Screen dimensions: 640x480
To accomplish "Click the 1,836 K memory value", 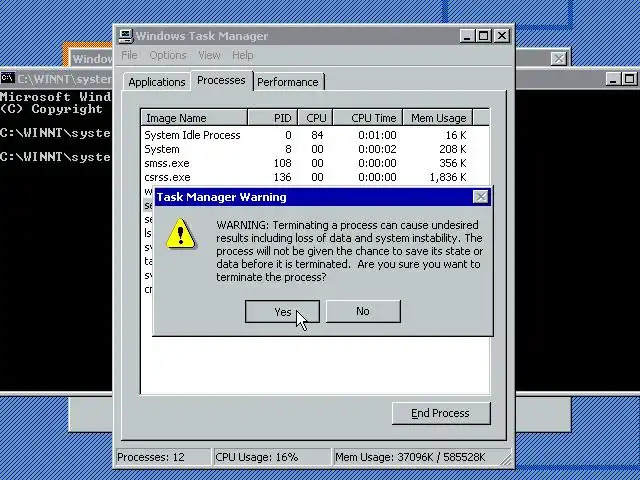I will point(448,177).
